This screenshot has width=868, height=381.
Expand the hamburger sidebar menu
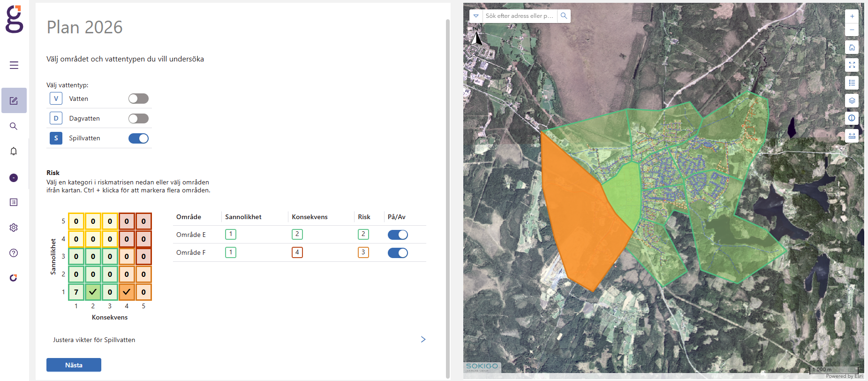coord(14,65)
